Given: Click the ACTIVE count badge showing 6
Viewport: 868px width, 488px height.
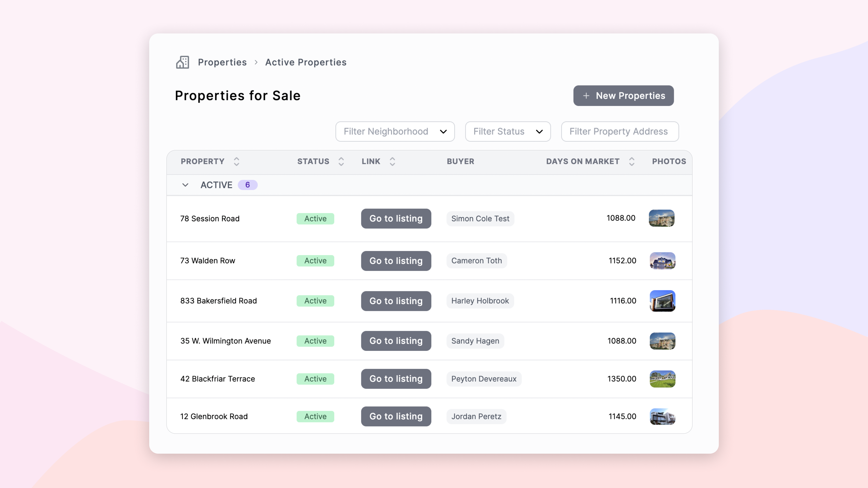Looking at the screenshot, I should (248, 185).
